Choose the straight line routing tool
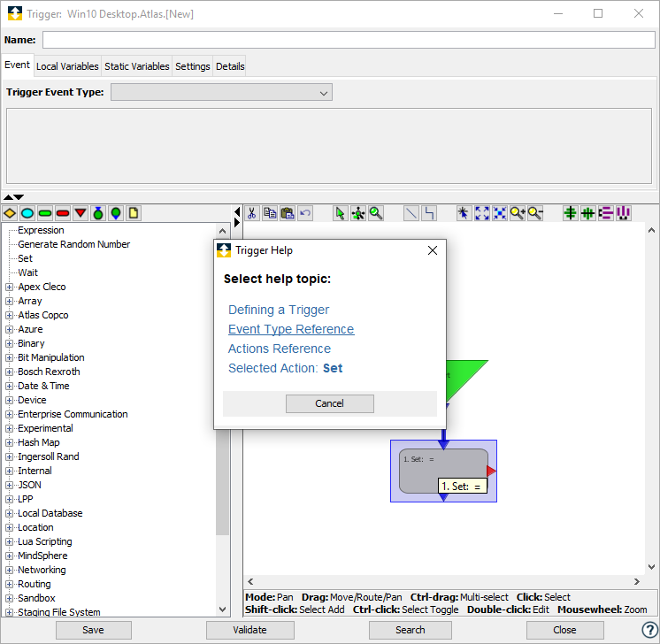660x644 pixels. pyautogui.click(x=411, y=213)
